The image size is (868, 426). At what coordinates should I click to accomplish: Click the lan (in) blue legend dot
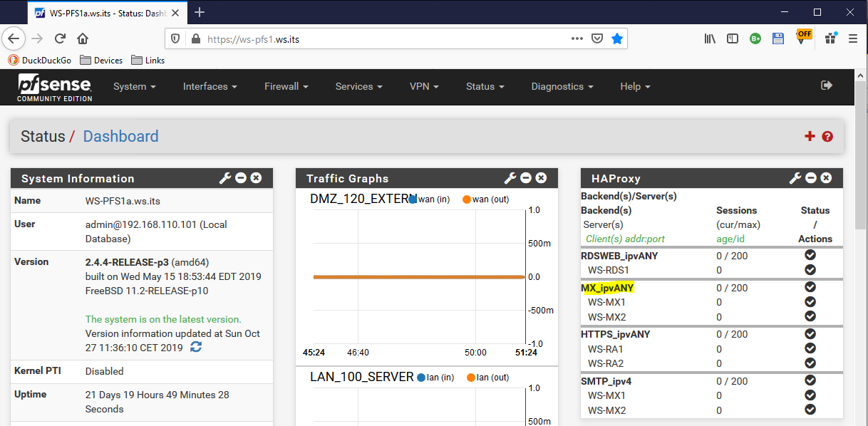click(422, 377)
